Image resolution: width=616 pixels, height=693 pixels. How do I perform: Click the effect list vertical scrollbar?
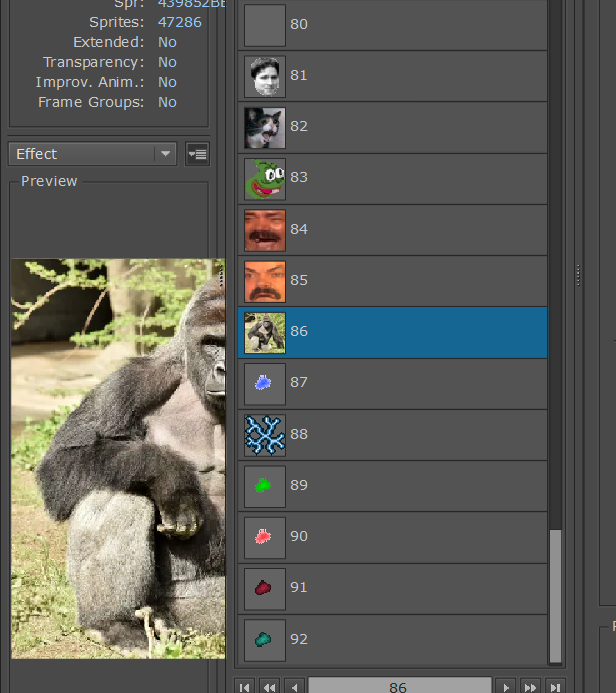click(556, 595)
